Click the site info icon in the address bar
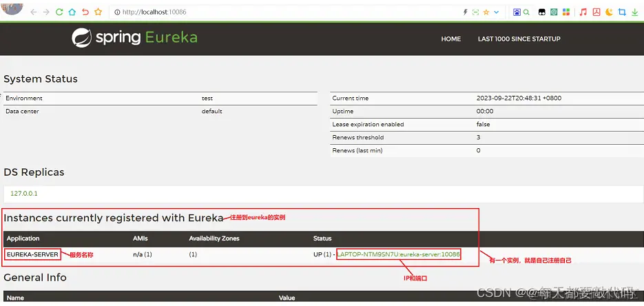Image resolution: width=644 pixels, height=306 pixels. (x=117, y=12)
